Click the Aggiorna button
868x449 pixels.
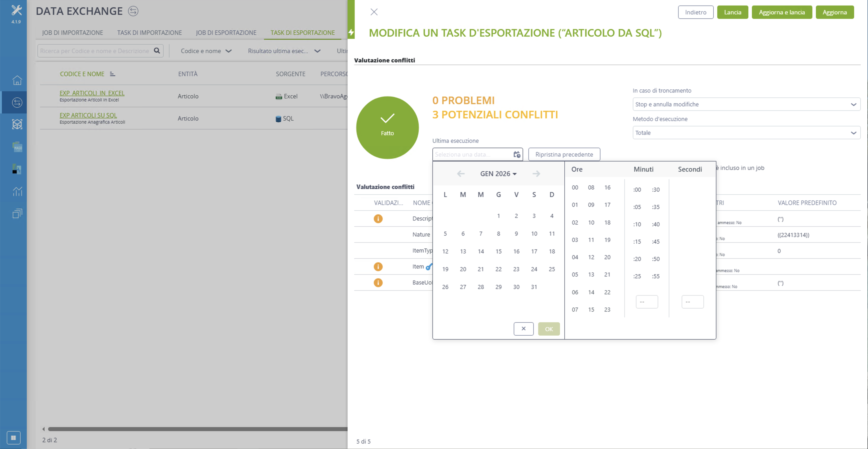tap(835, 12)
